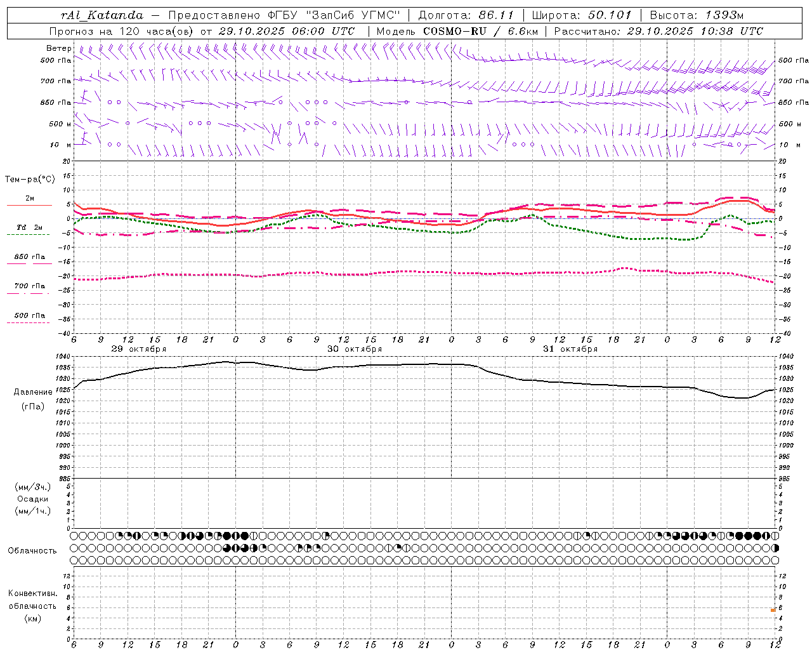Screen dimensions: 812x650
Task: Click the date label 30 октября
Action: click(x=355, y=349)
